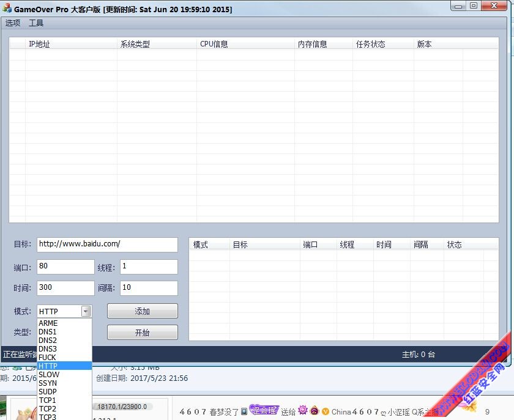Click the 添加 button
Screen dimensions: 514x420
[142, 311]
